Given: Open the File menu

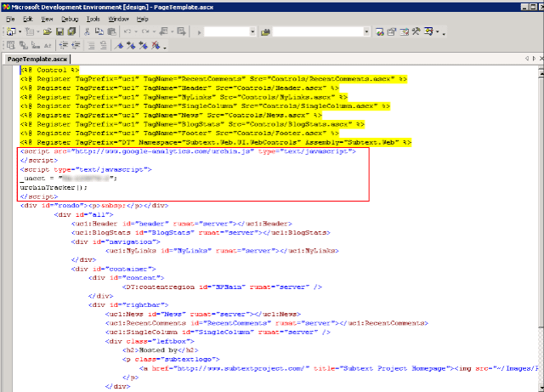Looking at the screenshot, I should coord(10,19).
